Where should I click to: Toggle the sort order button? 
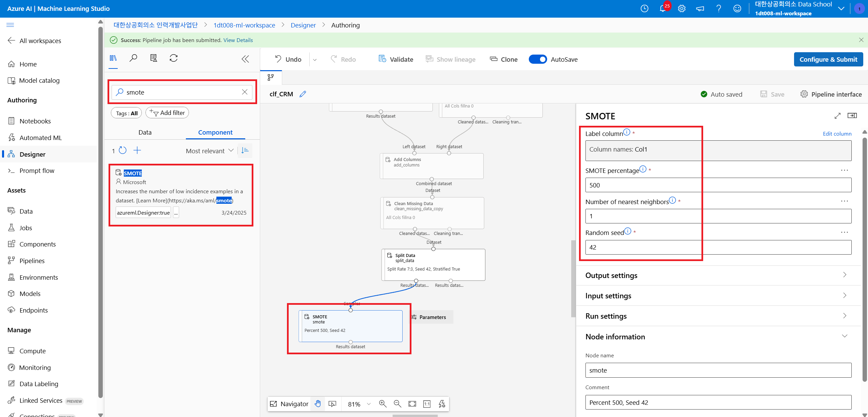pyautogui.click(x=245, y=151)
